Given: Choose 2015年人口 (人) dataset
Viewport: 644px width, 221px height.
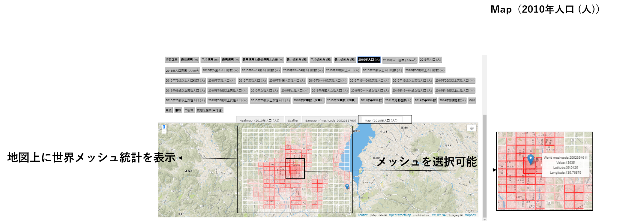Looking at the screenshot, I should [x=430, y=60].
